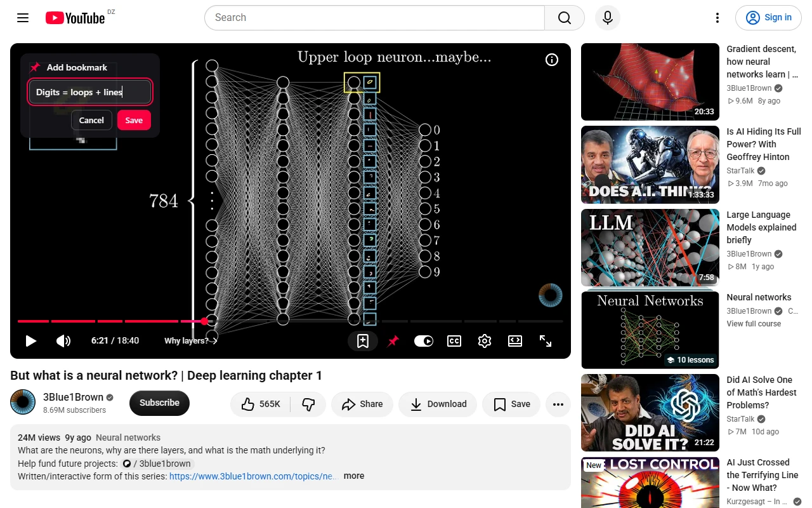Sign in to YouTube
This screenshot has height=508, width=812.
768,18
